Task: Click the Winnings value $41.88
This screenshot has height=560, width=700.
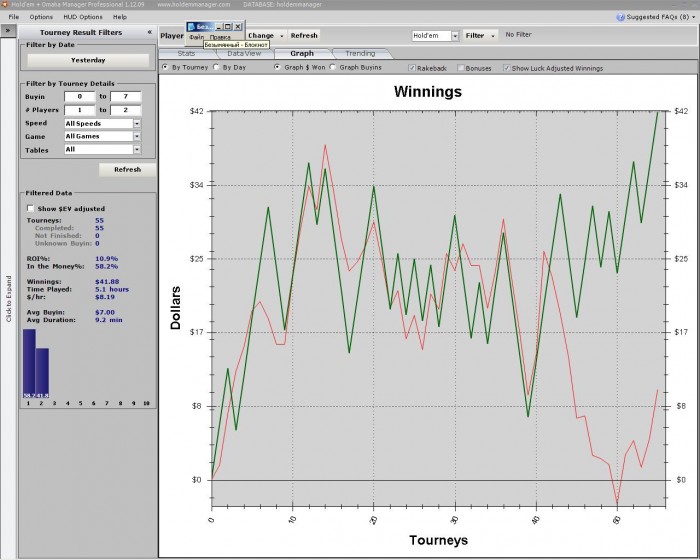Action: (x=107, y=282)
